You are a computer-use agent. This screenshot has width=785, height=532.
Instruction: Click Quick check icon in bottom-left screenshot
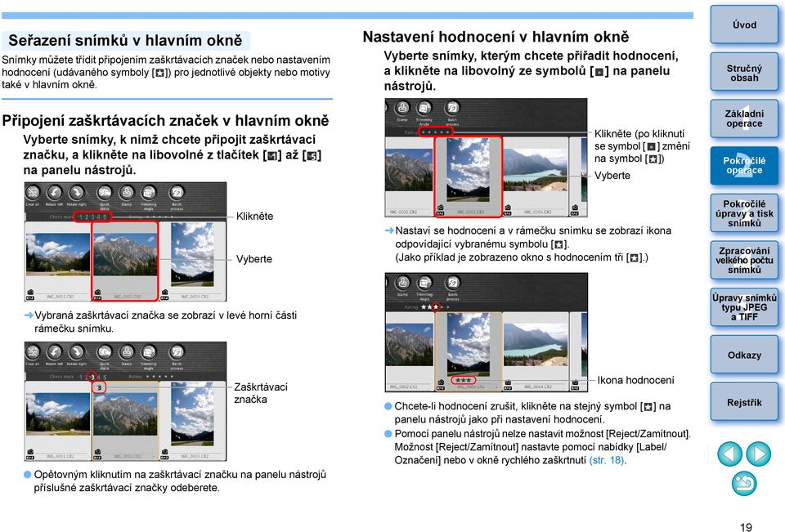[104, 352]
